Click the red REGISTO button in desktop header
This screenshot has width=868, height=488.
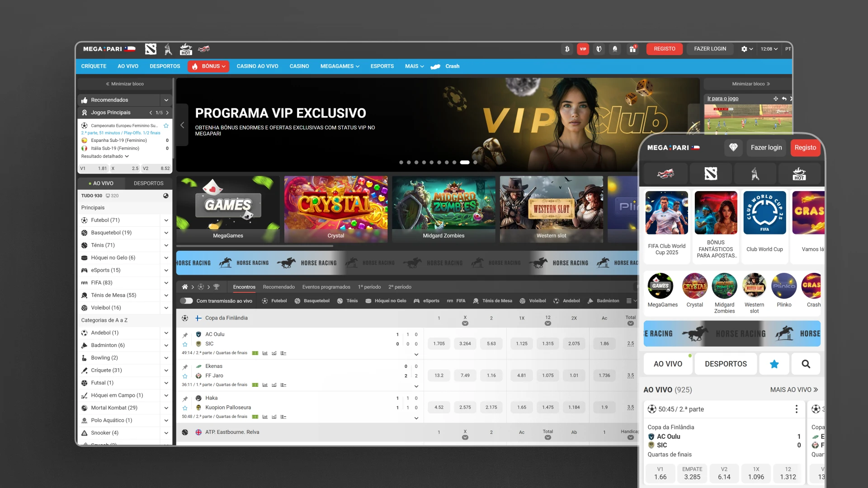tap(665, 49)
